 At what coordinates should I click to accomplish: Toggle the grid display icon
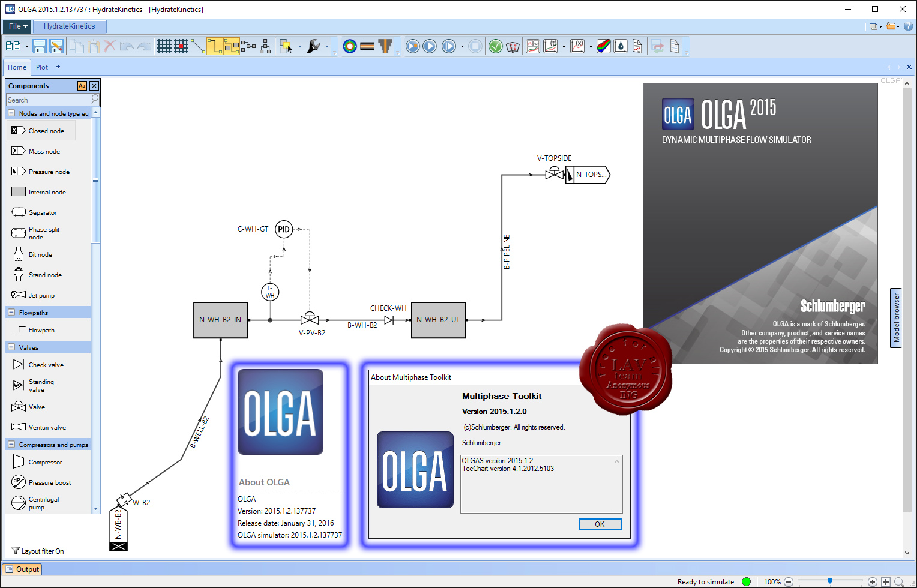[x=164, y=46]
